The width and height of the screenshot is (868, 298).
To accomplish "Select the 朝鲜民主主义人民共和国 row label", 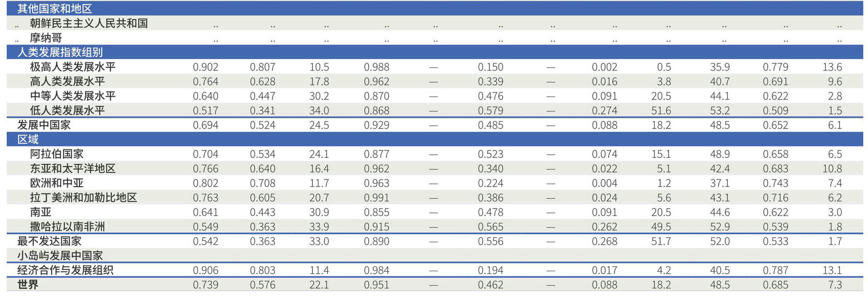I will [x=89, y=23].
